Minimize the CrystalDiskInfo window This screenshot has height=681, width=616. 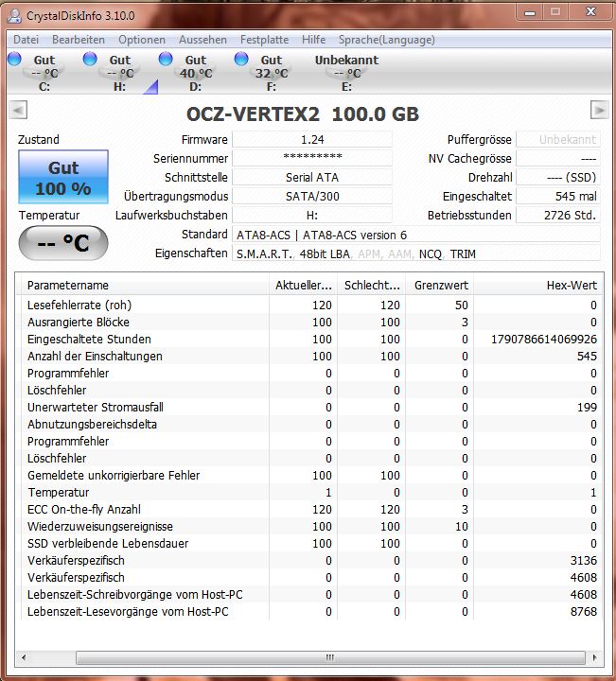click(x=530, y=12)
